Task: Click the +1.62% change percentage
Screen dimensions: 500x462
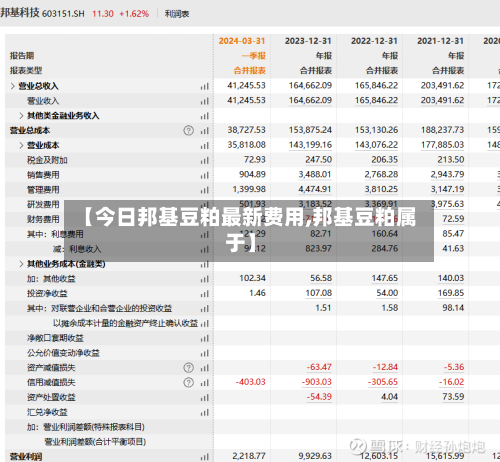Action: pos(134,14)
